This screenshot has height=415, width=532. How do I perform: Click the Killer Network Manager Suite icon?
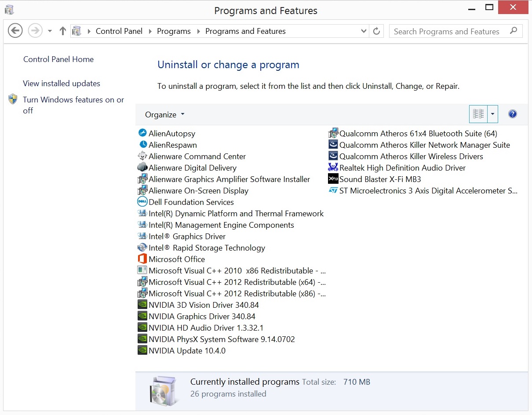[x=333, y=145]
